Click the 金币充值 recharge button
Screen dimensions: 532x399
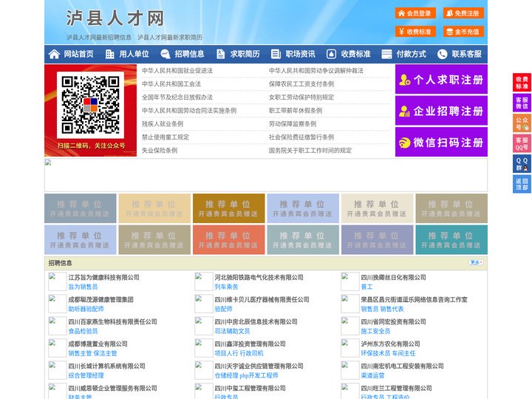point(463,32)
